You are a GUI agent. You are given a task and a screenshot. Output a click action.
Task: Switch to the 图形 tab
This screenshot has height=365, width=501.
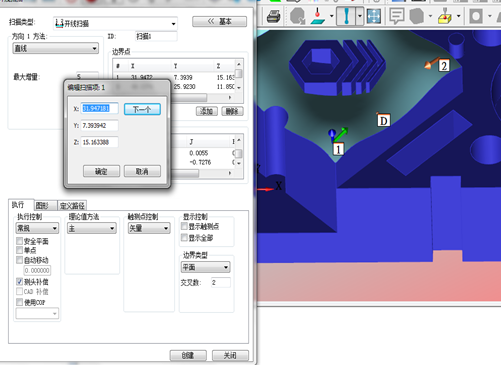[x=46, y=205]
